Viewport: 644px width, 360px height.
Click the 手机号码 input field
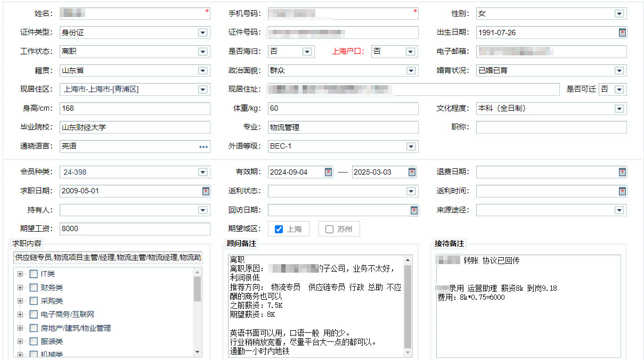point(343,14)
